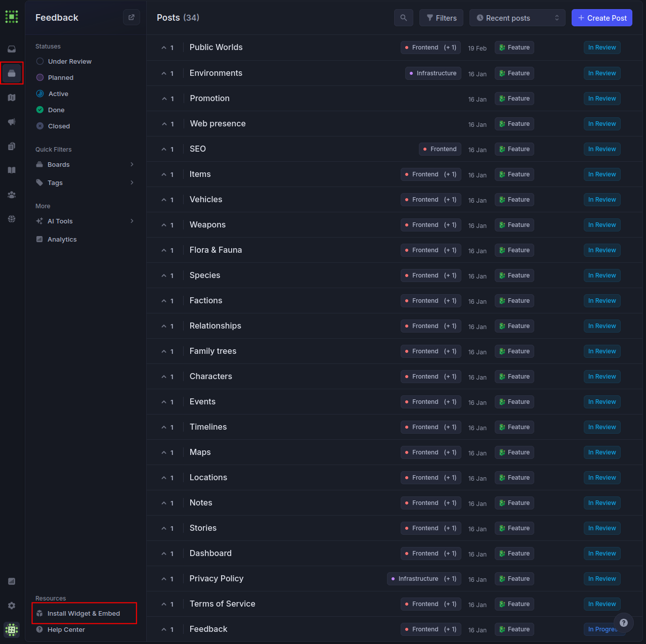646x644 pixels.
Task: Open the inbox icon in left rail
Action: pos(12,49)
